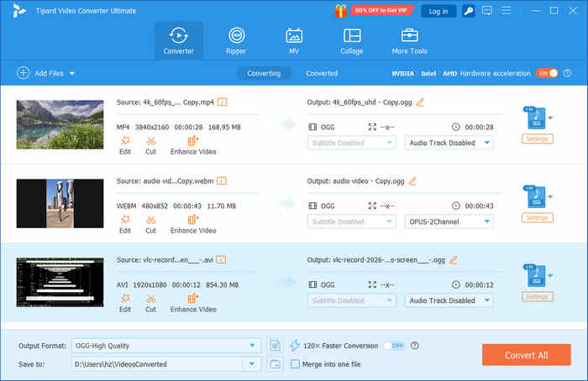Click the Convert All button
Screen dimensions: 588x381
coord(527,355)
